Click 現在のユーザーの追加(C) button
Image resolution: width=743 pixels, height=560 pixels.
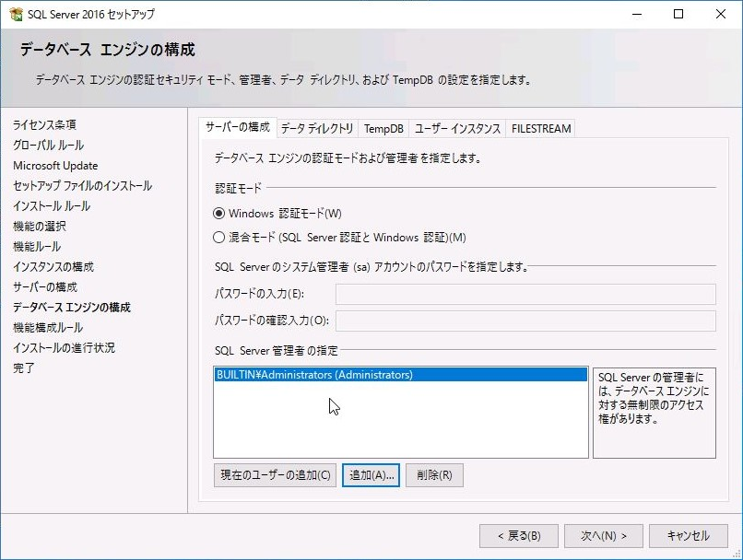click(x=276, y=474)
